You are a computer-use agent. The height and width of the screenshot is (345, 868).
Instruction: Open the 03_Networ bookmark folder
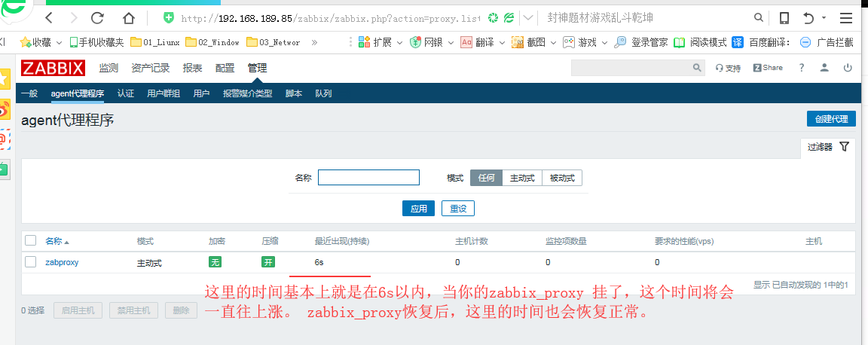click(x=273, y=42)
